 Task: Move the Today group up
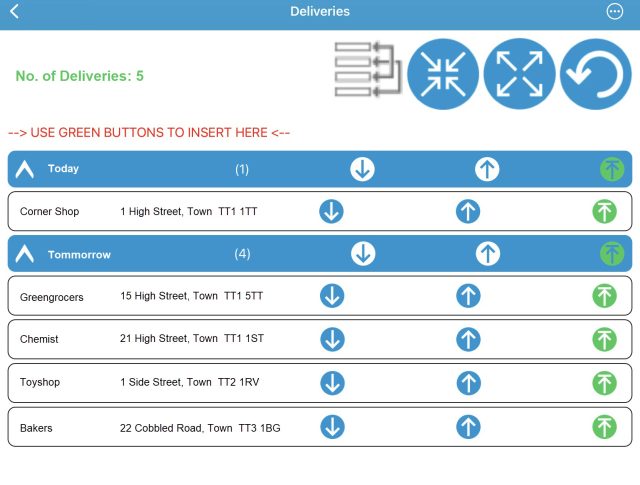tap(487, 169)
